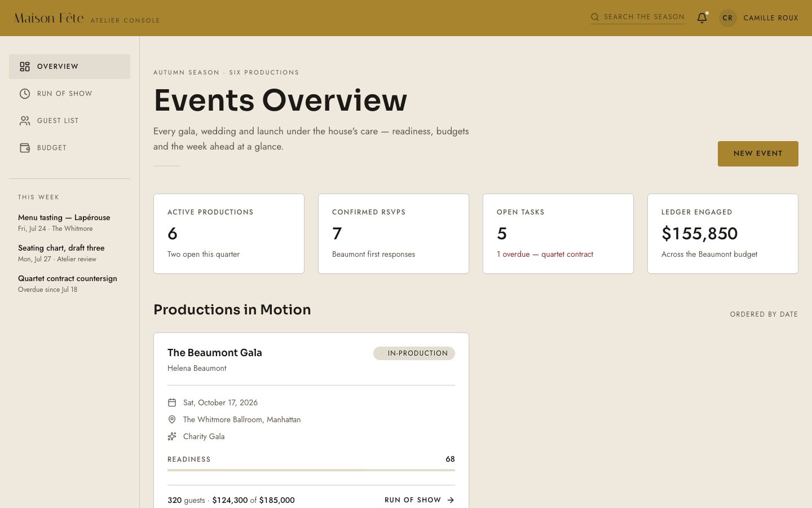Open Quartet contract countersign item
The width and height of the screenshot is (812, 508).
tap(68, 283)
